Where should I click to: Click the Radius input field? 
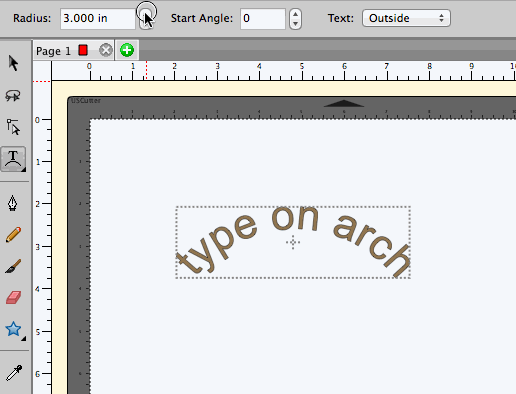tap(98, 18)
